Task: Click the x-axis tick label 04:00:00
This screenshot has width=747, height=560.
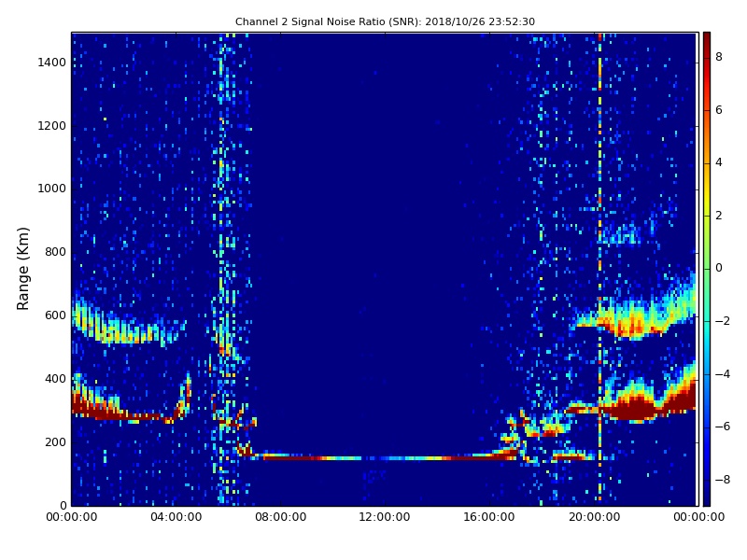Action: coord(176,517)
